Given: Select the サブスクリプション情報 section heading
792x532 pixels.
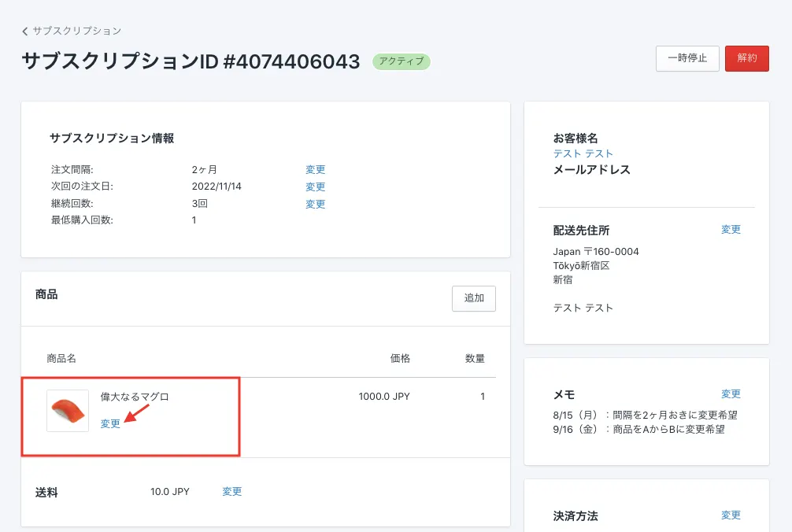Looking at the screenshot, I should [112, 139].
